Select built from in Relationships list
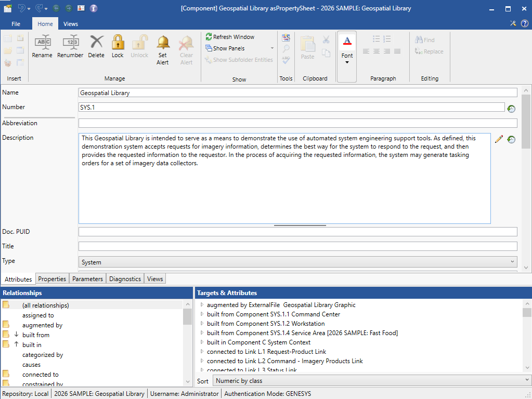532x399 pixels. (x=36, y=335)
